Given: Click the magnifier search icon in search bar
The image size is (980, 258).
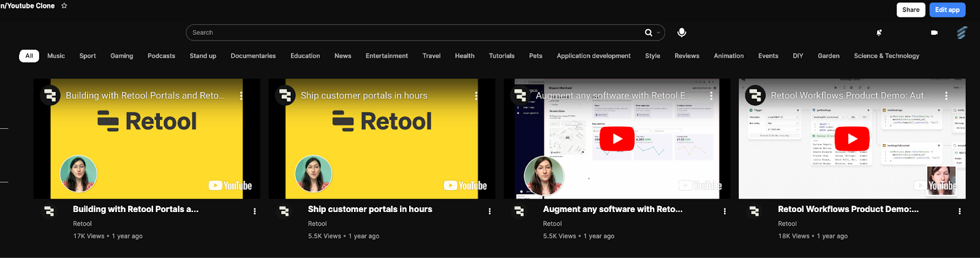Looking at the screenshot, I should click(648, 32).
